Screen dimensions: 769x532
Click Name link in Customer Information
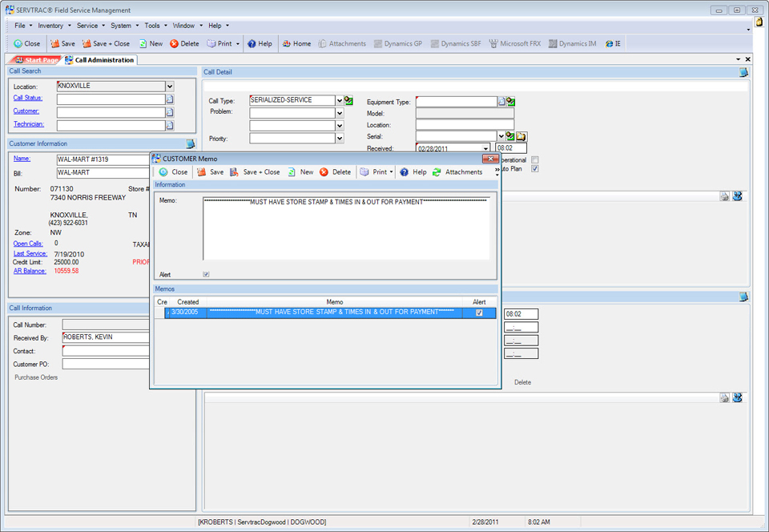tap(22, 159)
